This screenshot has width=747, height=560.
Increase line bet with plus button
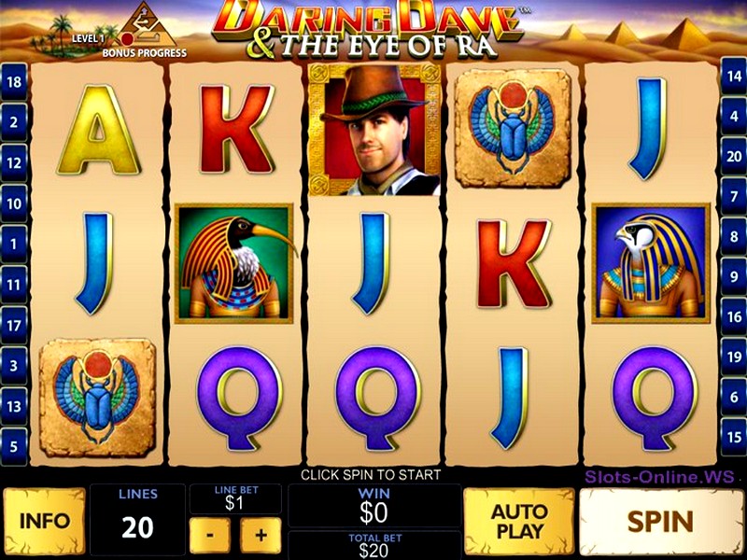click(261, 535)
